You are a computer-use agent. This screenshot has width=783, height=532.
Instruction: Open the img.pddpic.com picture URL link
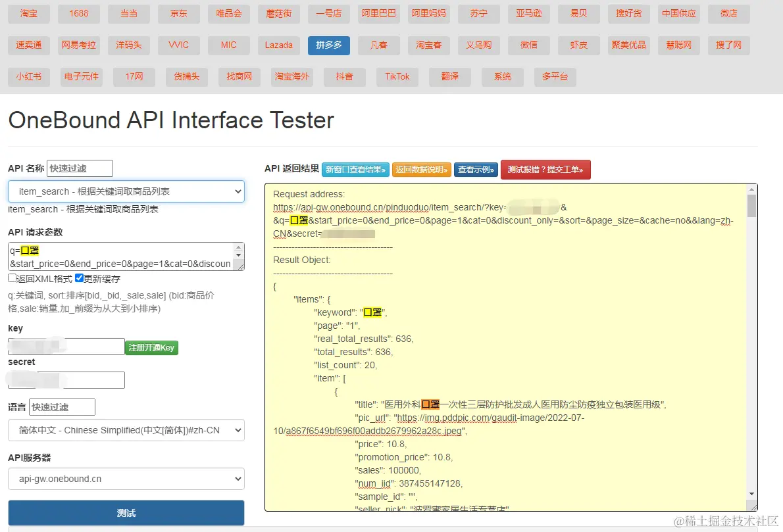coord(490,418)
